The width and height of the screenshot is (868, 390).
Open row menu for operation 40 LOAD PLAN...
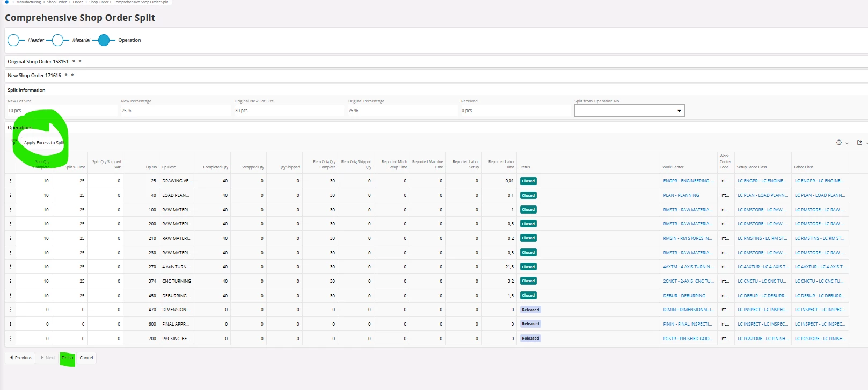[10, 195]
